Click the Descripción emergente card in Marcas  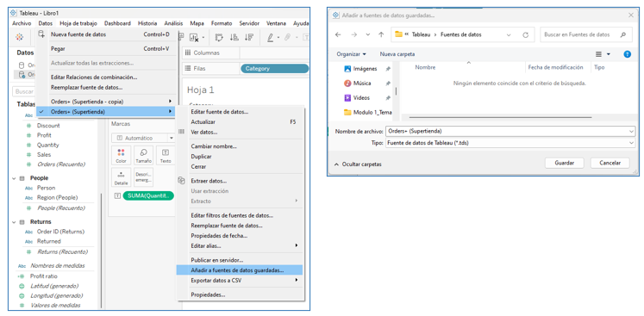coord(143,177)
